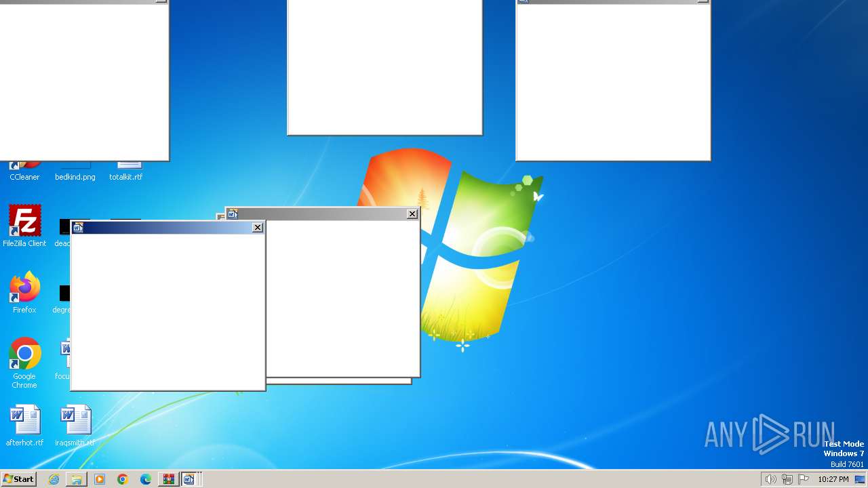Screen dimensions: 868x488
Task: Activate the Word taskbar button
Action: click(x=190, y=479)
